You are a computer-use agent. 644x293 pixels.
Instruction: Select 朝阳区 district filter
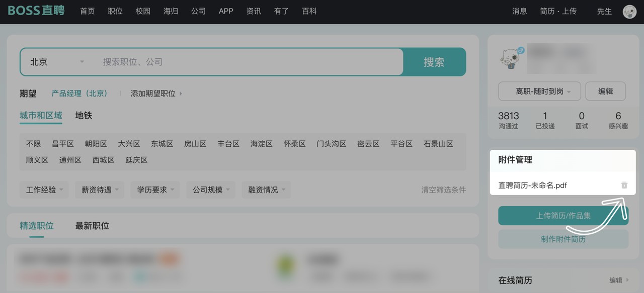point(96,144)
